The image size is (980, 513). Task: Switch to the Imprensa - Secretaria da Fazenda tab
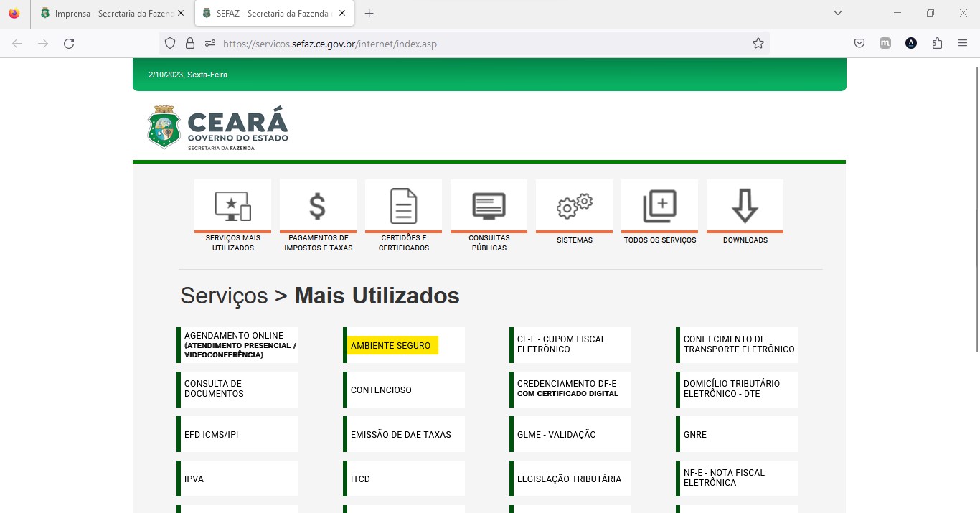coord(108,14)
